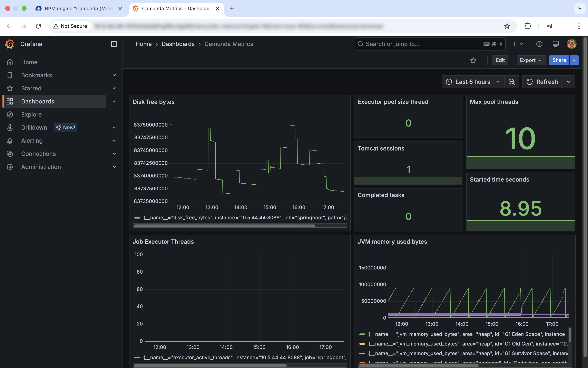Click the disk_free_bytes legend color swatch
This screenshot has width=588, height=368.
(x=137, y=218)
